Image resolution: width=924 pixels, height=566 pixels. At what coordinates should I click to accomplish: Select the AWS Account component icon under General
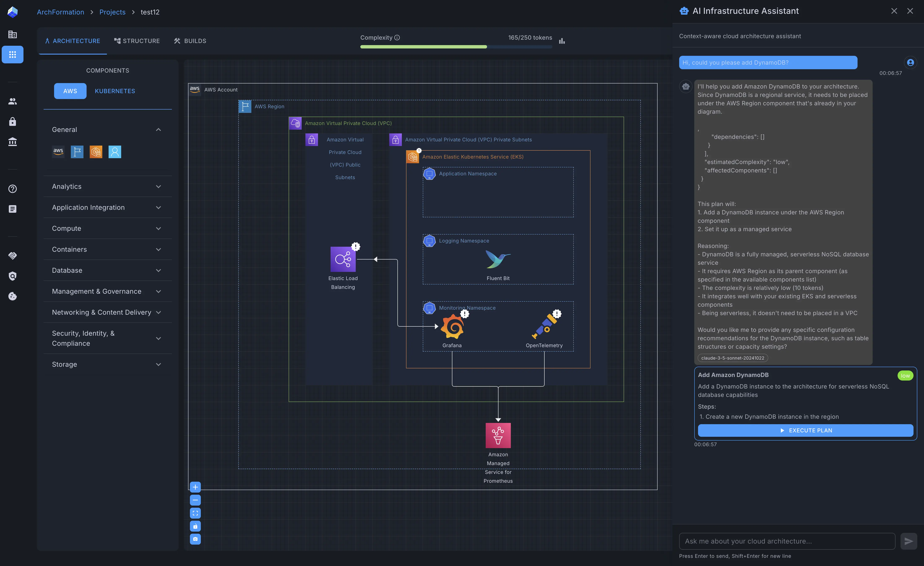tap(58, 152)
